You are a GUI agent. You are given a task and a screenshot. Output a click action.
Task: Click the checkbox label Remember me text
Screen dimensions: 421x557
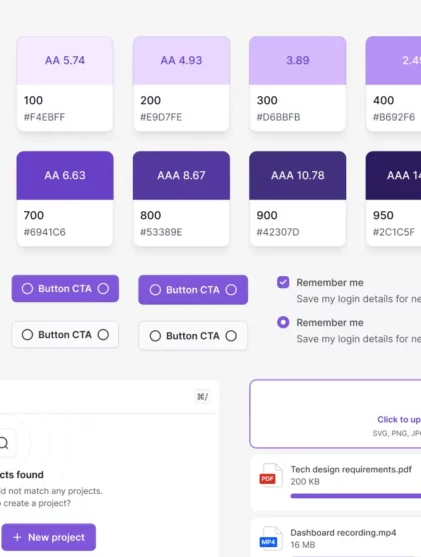(330, 283)
